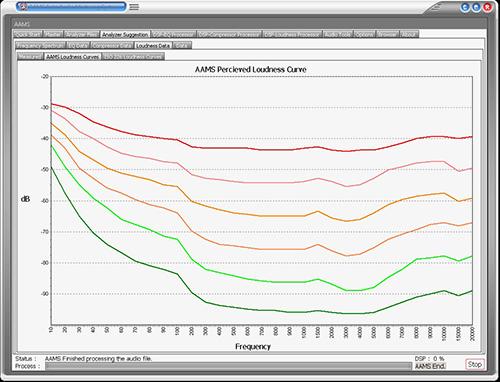Select the AAMS Loudness Curves tab
Screen dimensions: 500x382
pos(72,57)
